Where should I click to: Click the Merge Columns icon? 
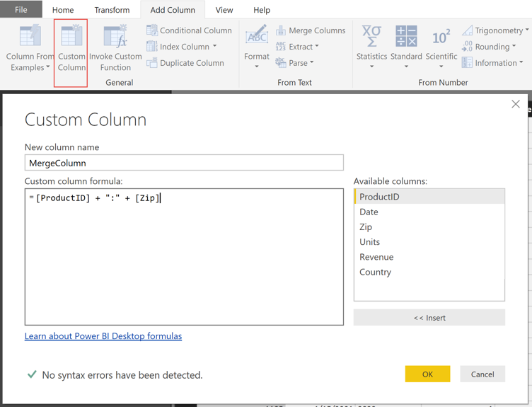(281, 30)
